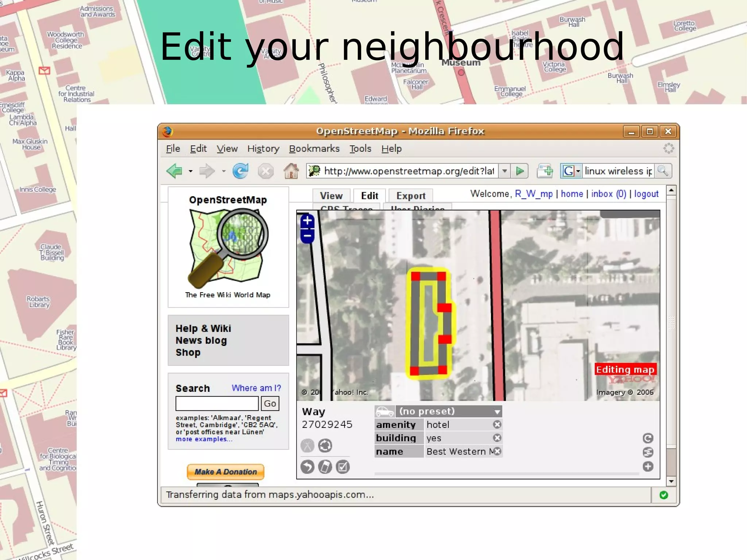Remove the amenity hotel tag
The image size is (747, 560).
tap(497, 425)
